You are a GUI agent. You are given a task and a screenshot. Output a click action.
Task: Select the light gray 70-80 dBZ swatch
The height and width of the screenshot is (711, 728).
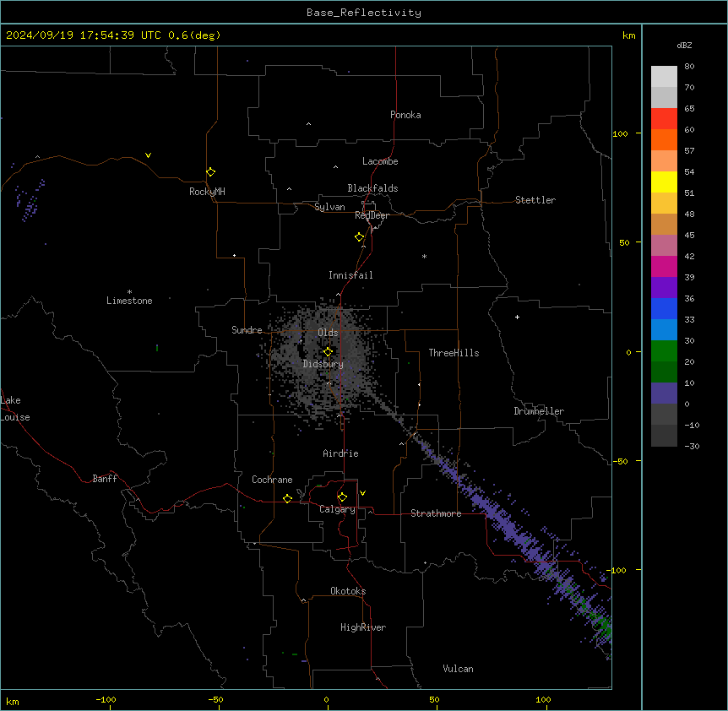664,77
